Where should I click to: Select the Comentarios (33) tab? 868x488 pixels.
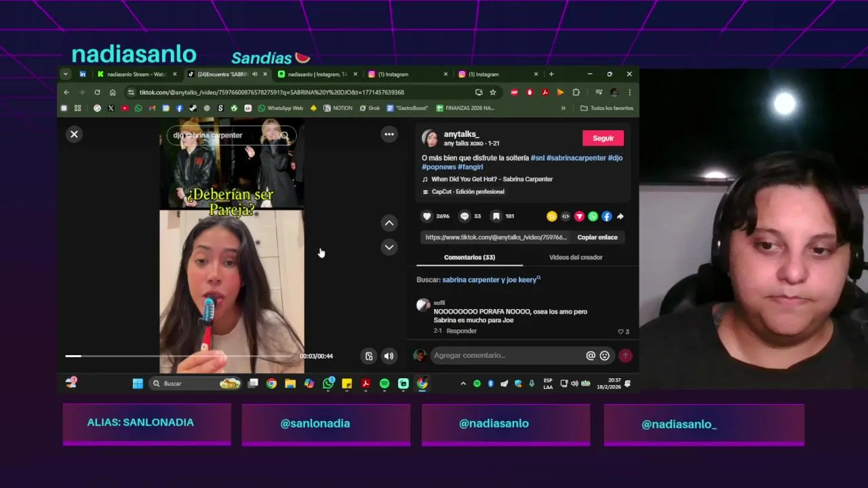469,258
